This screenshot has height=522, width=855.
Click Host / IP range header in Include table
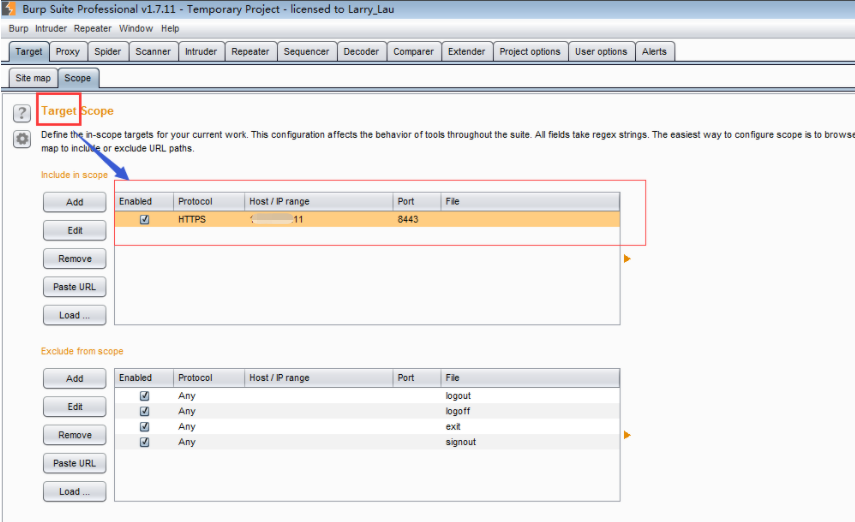[x=319, y=201]
